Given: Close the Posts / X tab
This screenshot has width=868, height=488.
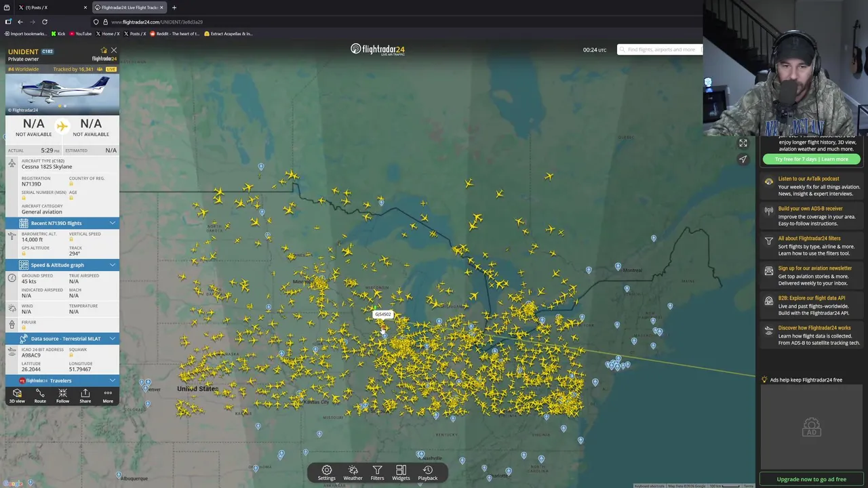Looking at the screenshot, I should (85, 7).
